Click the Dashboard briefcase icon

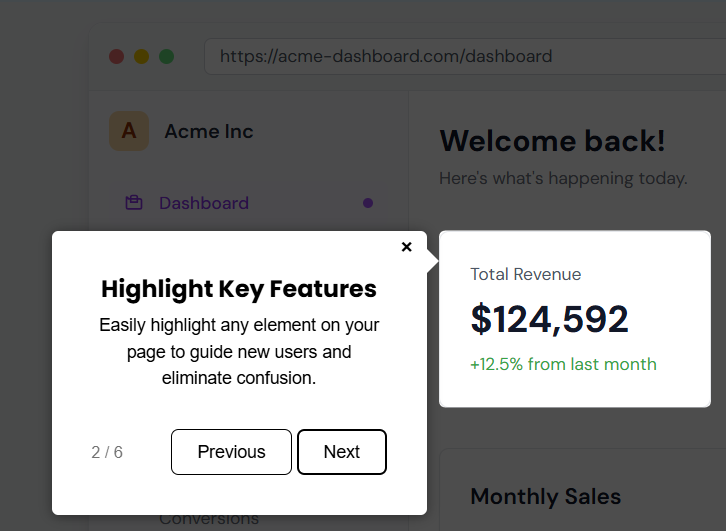tap(133, 203)
